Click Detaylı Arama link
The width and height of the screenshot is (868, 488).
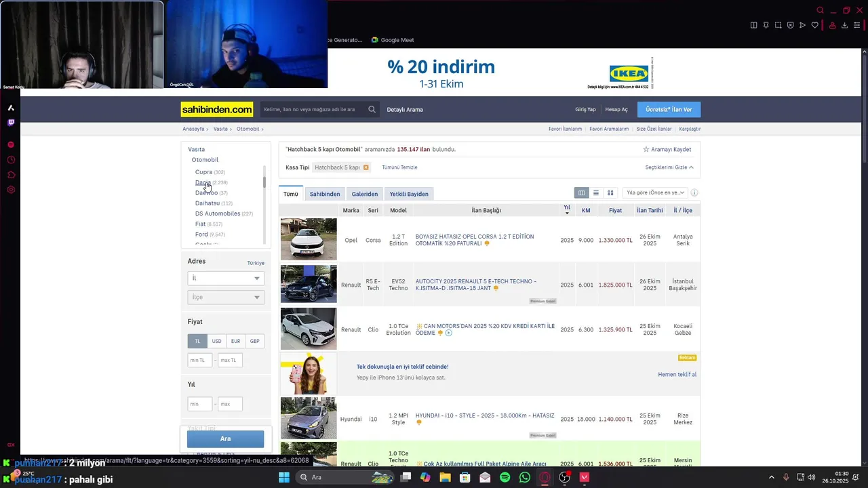click(405, 109)
